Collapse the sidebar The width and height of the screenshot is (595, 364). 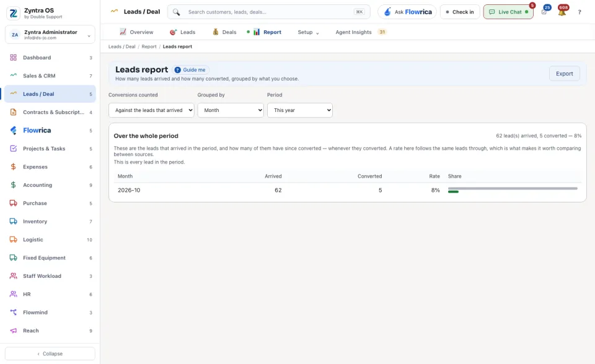(50, 353)
